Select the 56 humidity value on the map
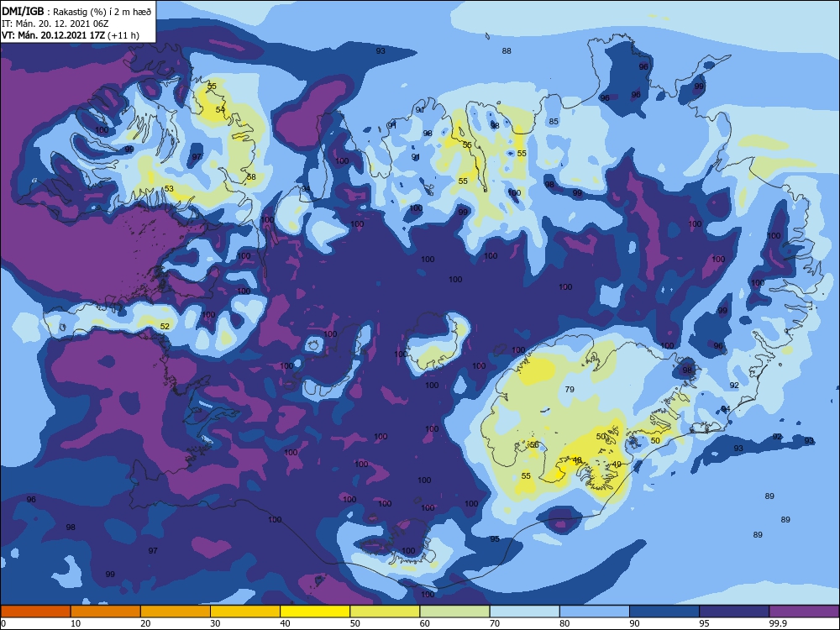Viewport: 840px width, 630px height. click(534, 445)
